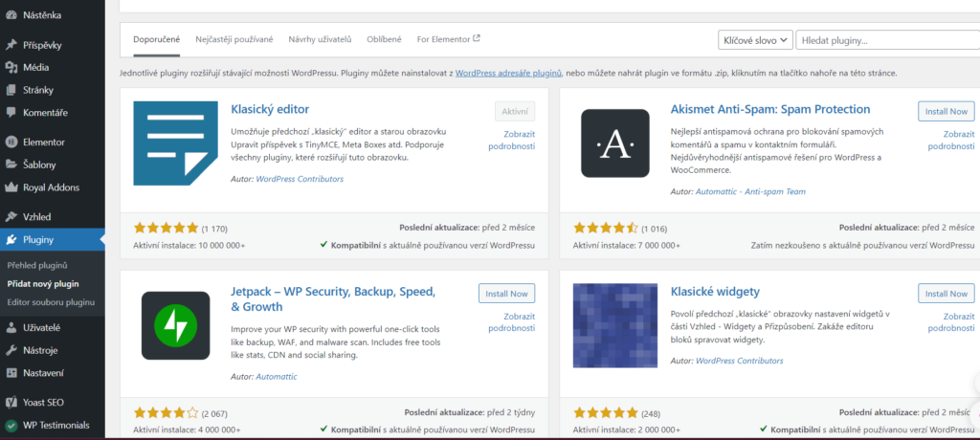Open author Automattic - Anti-spam Team link
The height and width of the screenshot is (440, 980).
point(750,192)
